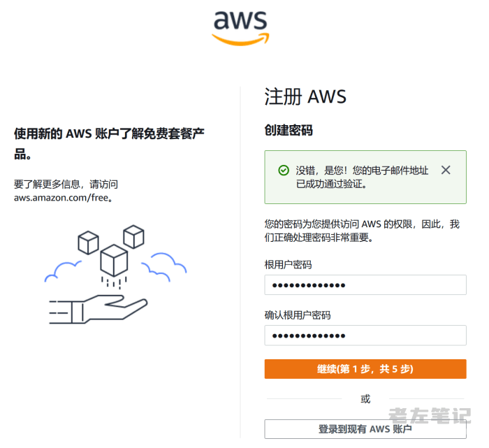The width and height of the screenshot is (489, 448).
Task: Click the free tier headline text
Action: pos(109,143)
